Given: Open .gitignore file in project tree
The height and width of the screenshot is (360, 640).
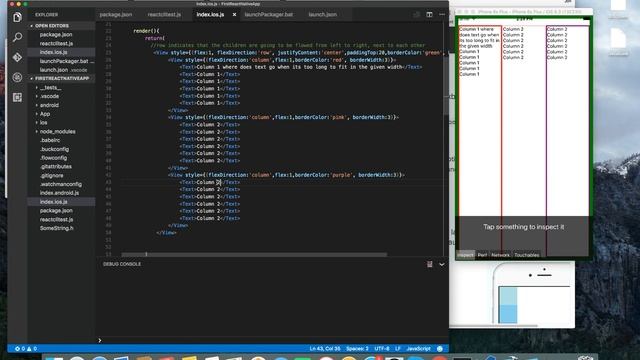Looking at the screenshot, I should coord(52,176).
